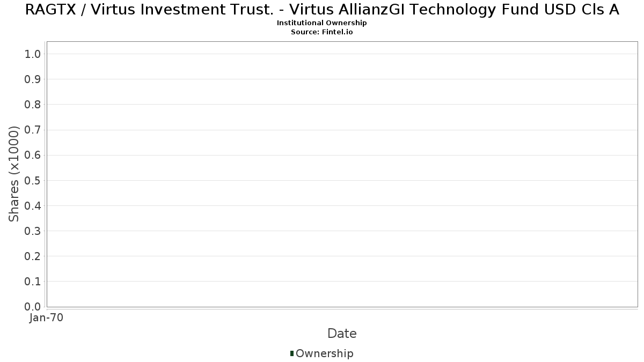The image size is (644, 362).
Task: Click the Jan-70 x-axis tick label
Action: [47, 318]
